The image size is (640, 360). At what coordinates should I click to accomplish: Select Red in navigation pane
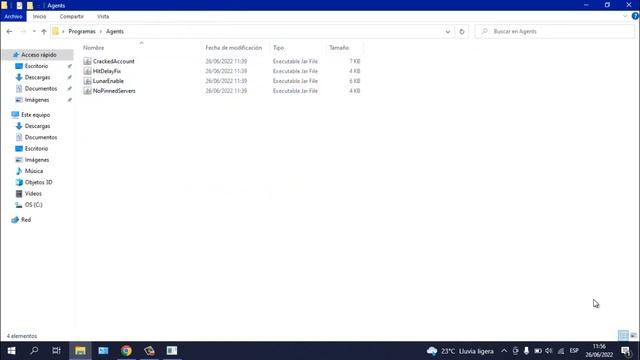[26, 220]
